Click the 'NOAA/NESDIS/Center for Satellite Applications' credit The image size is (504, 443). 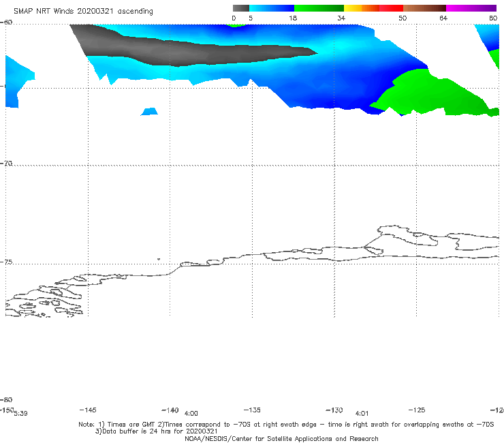[281, 438]
